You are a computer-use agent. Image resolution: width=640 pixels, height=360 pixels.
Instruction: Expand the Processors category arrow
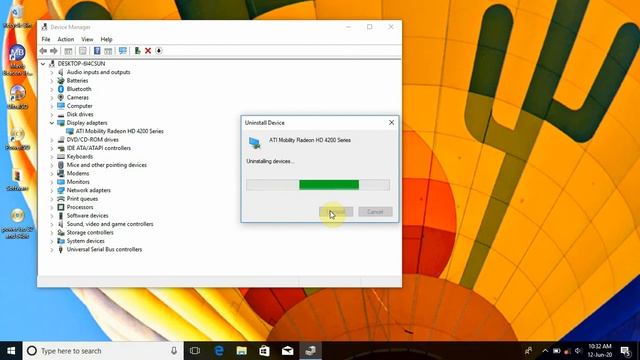click(x=52, y=207)
